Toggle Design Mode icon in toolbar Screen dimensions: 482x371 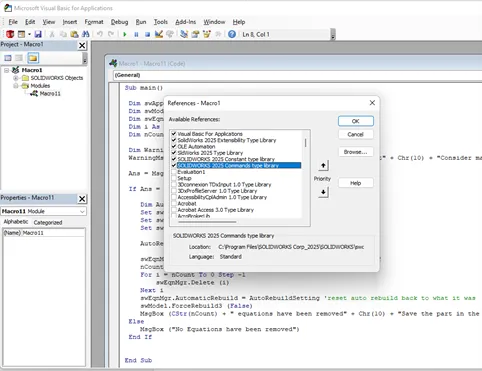[x=159, y=34]
